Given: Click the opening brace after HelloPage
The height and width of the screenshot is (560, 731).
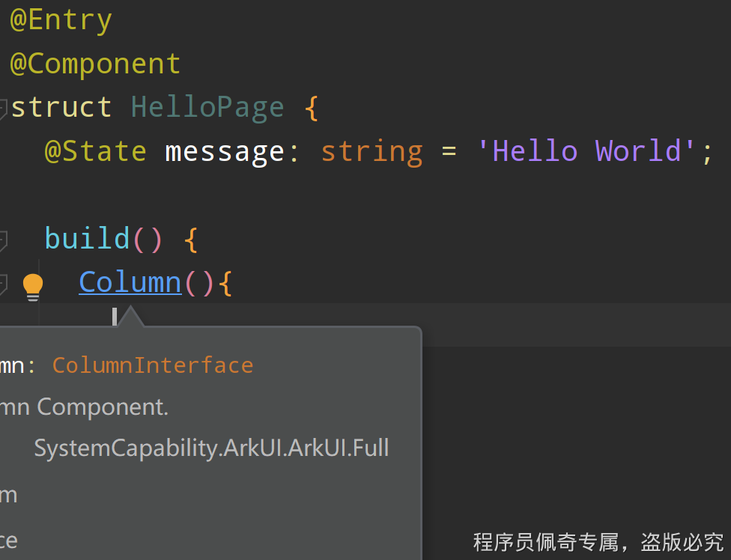Looking at the screenshot, I should [x=312, y=108].
